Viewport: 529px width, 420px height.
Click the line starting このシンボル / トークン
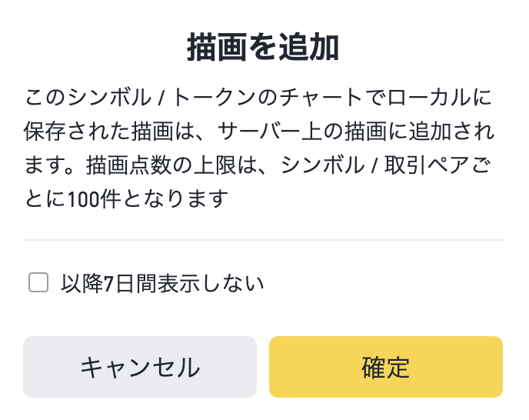[x=258, y=98]
